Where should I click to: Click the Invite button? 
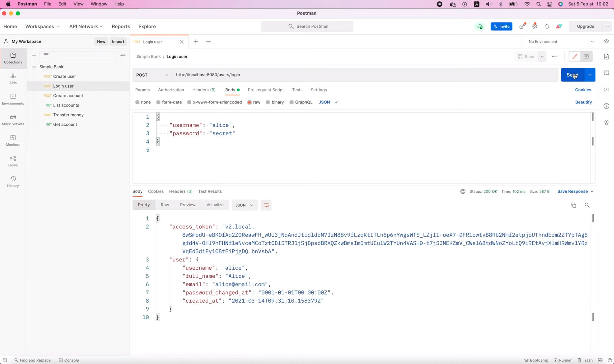501,26
